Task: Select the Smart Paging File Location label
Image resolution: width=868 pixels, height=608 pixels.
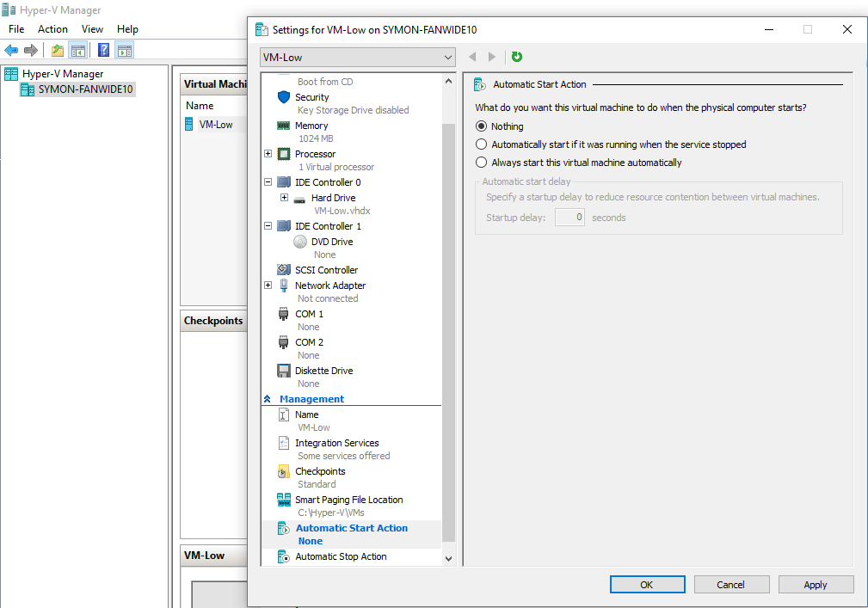Action: [348, 500]
